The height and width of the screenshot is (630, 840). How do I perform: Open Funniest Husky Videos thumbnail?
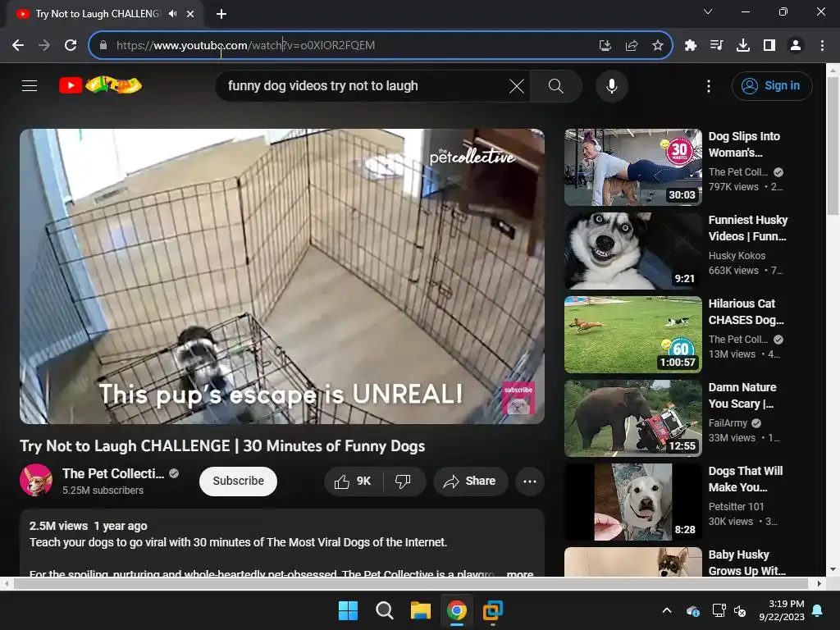(633, 251)
